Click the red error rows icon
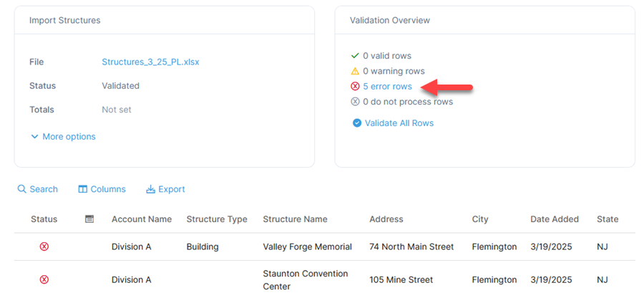The image size is (644, 298). (355, 86)
